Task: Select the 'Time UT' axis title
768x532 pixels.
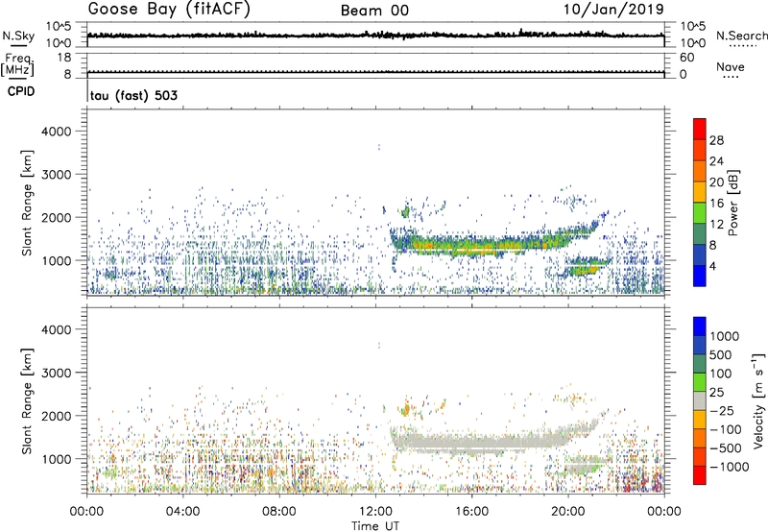Action: point(375,526)
